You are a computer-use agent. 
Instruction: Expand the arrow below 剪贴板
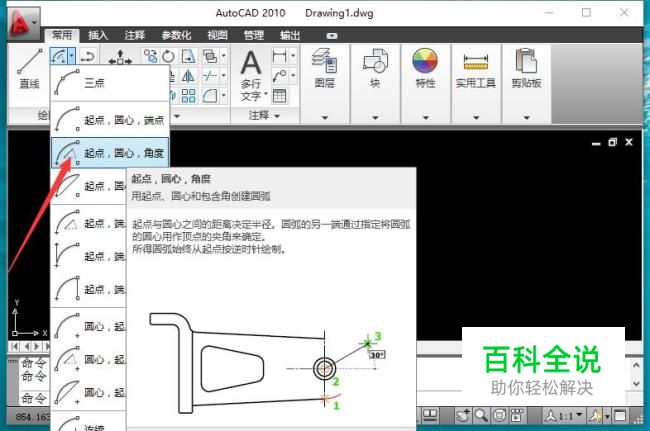(x=526, y=118)
